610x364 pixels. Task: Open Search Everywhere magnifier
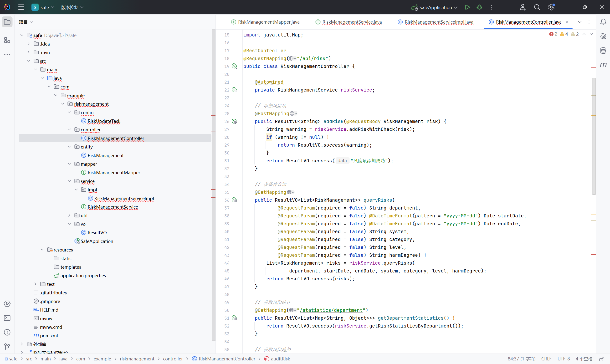coord(537,7)
